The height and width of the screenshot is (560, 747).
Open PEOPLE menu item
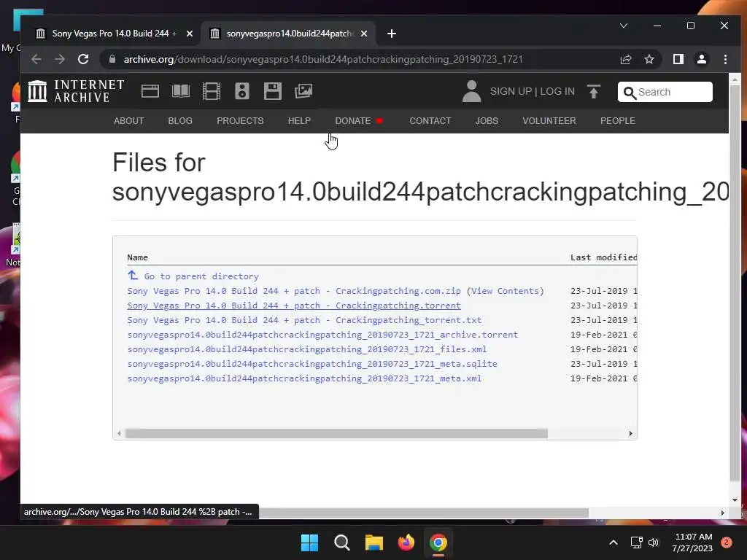pyautogui.click(x=617, y=121)
